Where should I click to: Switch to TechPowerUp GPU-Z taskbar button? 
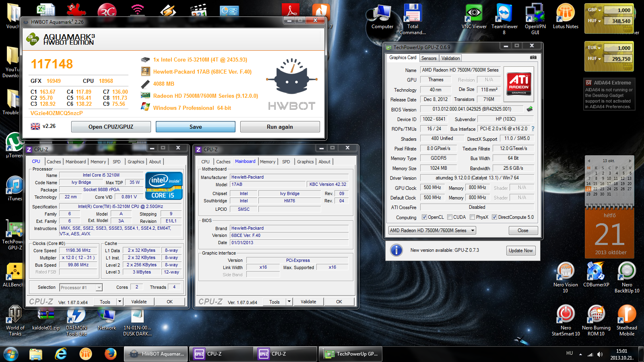click(x=351, y=354)
